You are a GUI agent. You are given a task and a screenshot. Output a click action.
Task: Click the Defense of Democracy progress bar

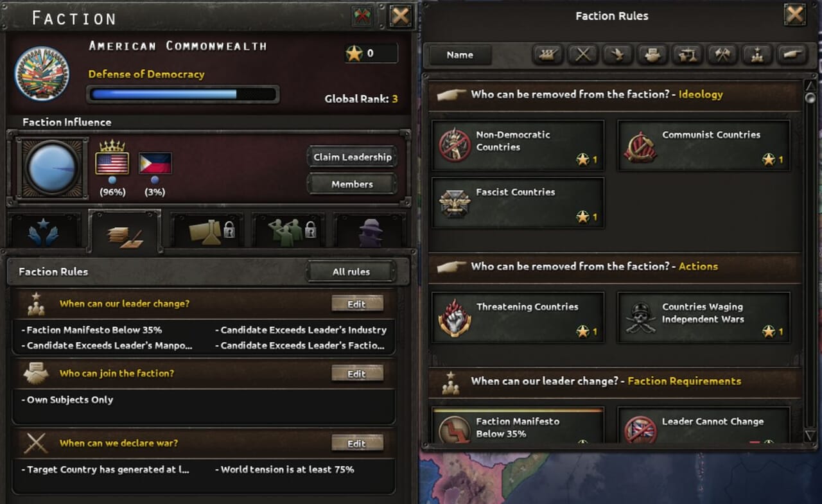pyautogui.click(x=183, y=94)
